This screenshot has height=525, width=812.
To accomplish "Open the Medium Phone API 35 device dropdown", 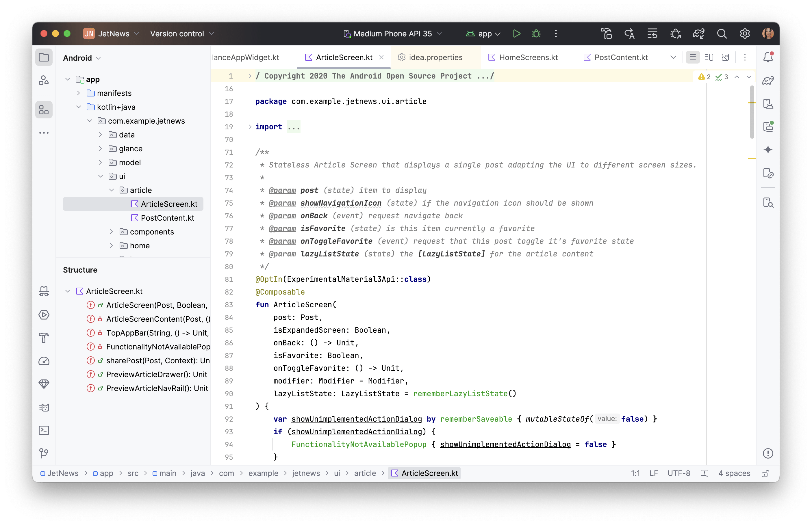I will (392, 34).
